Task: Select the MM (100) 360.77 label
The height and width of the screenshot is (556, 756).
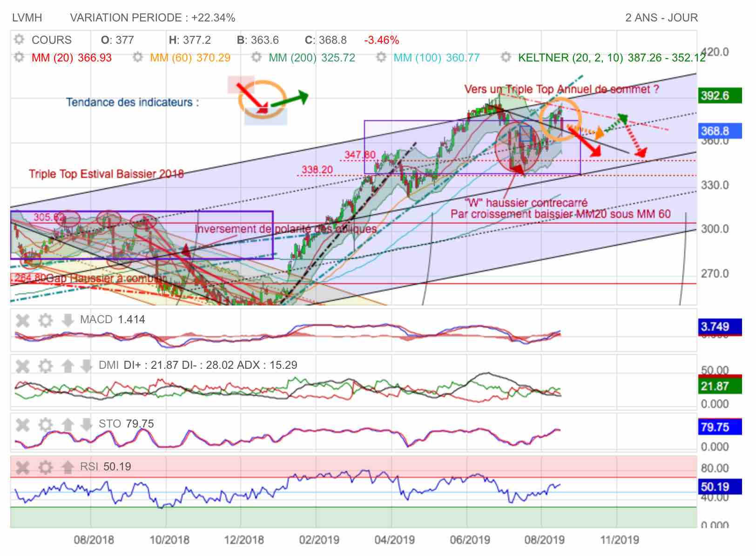Action: pos(437,58)
